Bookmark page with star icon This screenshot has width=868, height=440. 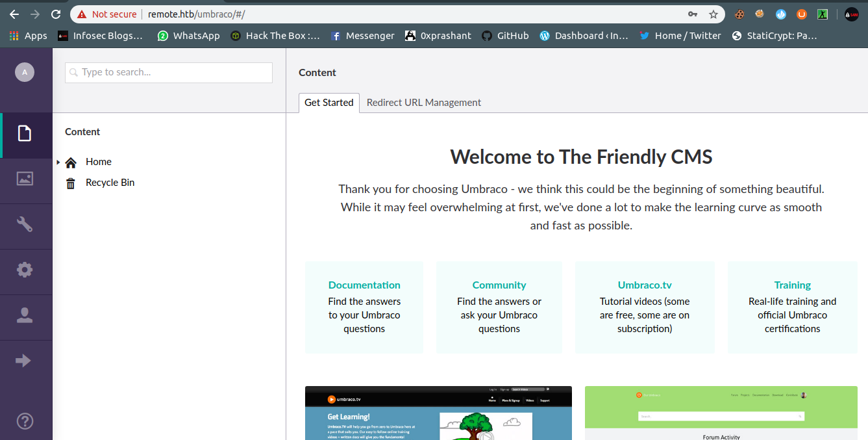[713, 14]
